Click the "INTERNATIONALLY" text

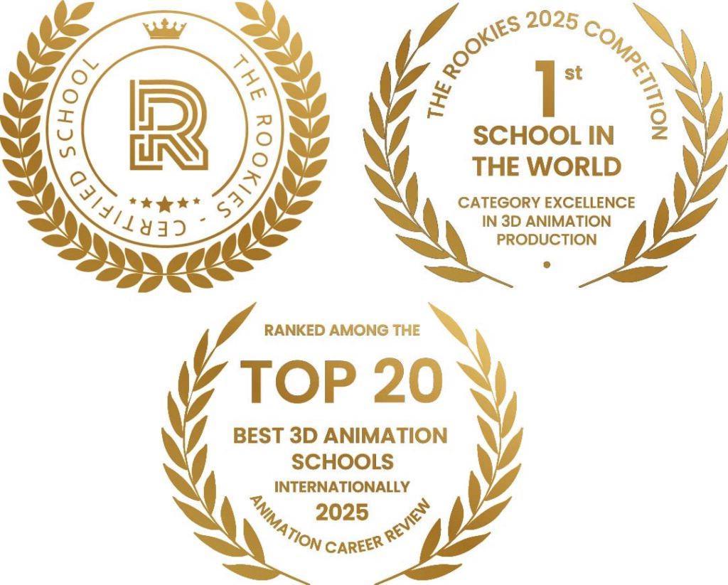click(x=342, y=487)
